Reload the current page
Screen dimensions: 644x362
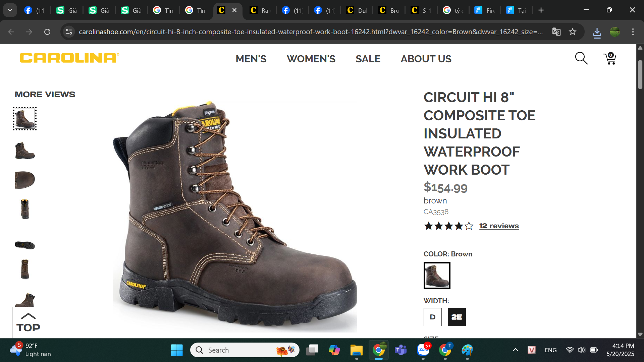[47, 32]
